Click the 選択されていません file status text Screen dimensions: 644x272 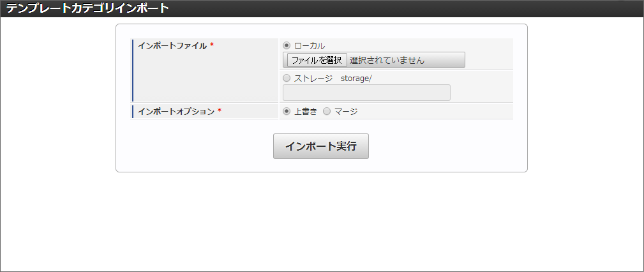(x=387, y=61)
